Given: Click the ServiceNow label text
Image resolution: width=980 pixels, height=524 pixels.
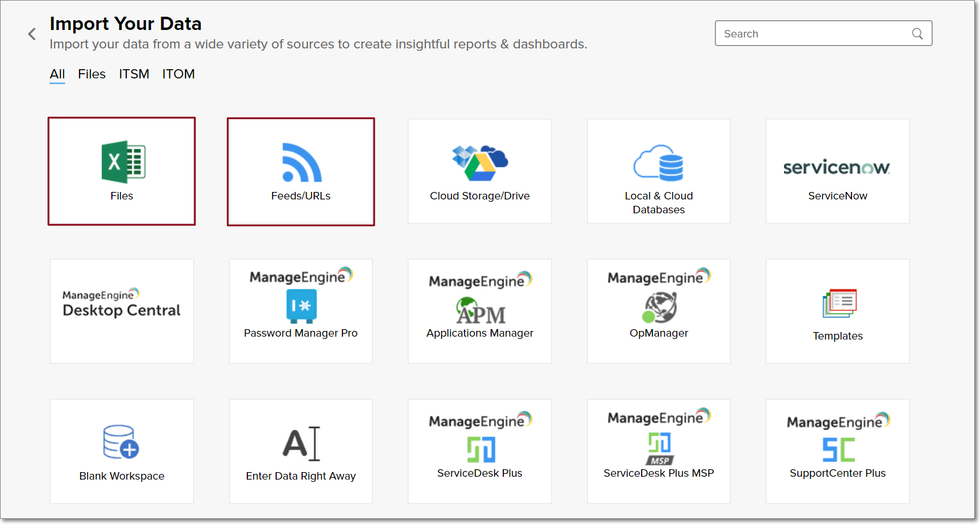Looking at the screenshot, I should click(x=838, y=196).
